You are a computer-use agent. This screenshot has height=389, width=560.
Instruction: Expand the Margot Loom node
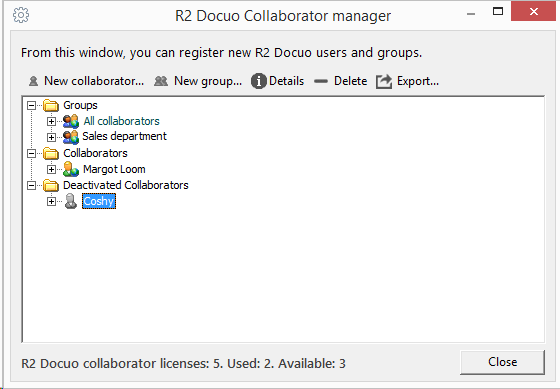(51, 169)
